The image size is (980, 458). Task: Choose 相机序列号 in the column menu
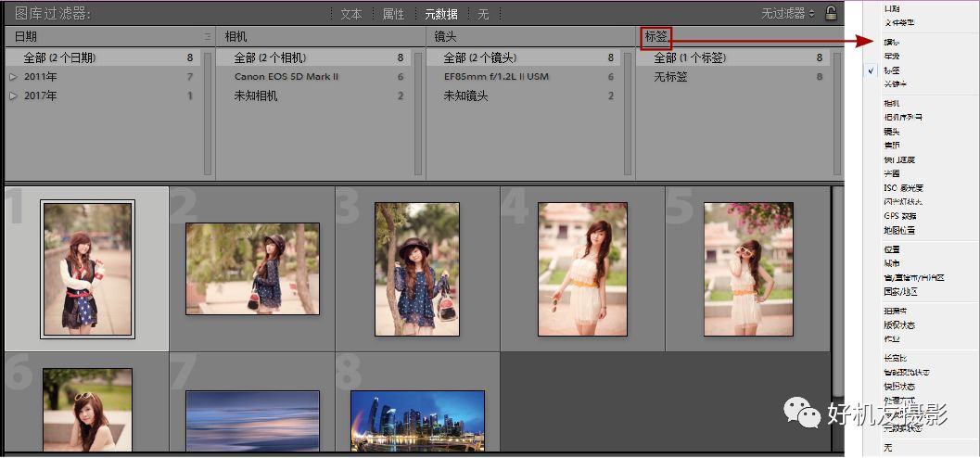tap(902, 117)
